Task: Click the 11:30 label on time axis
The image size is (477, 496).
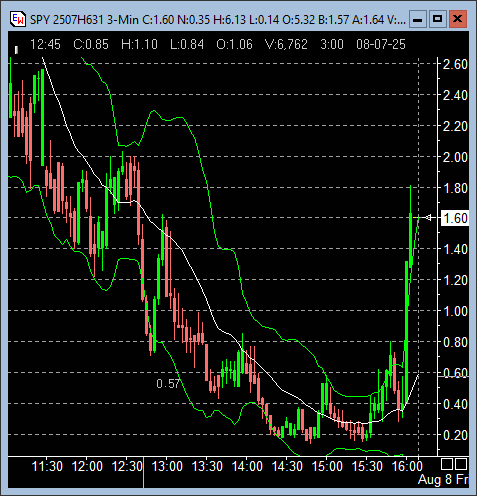Action: [x=47, y=466]
